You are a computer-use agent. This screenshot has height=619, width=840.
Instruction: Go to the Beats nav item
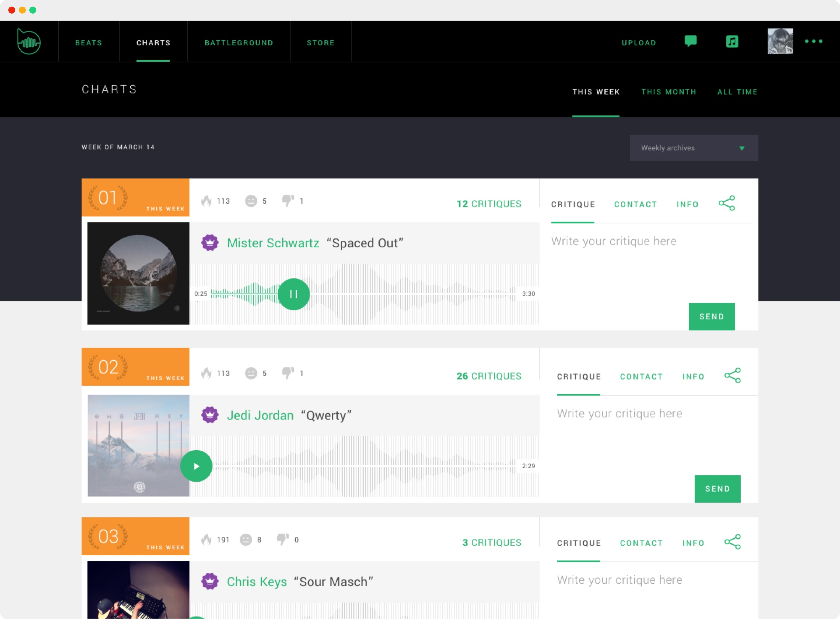[89, 43]
